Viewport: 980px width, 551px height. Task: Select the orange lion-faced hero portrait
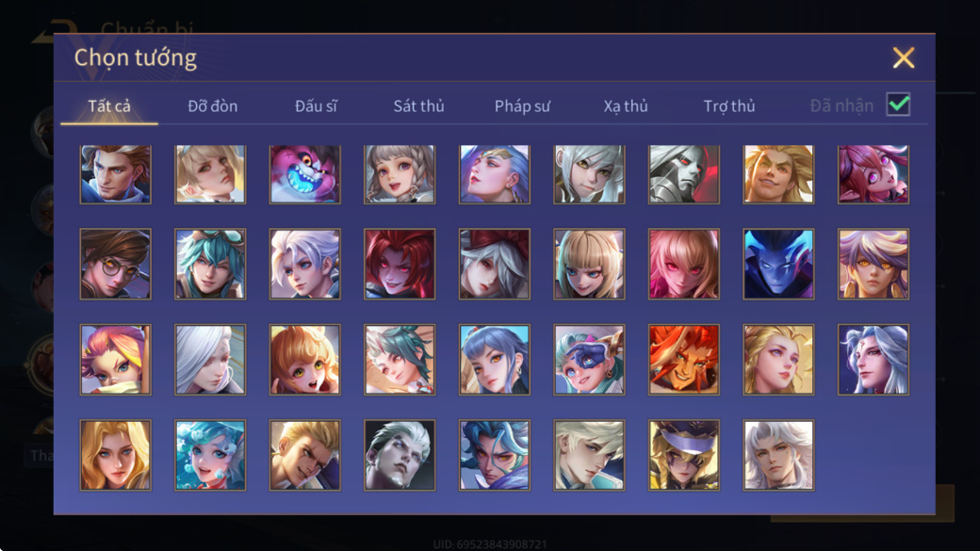[684, 359]
